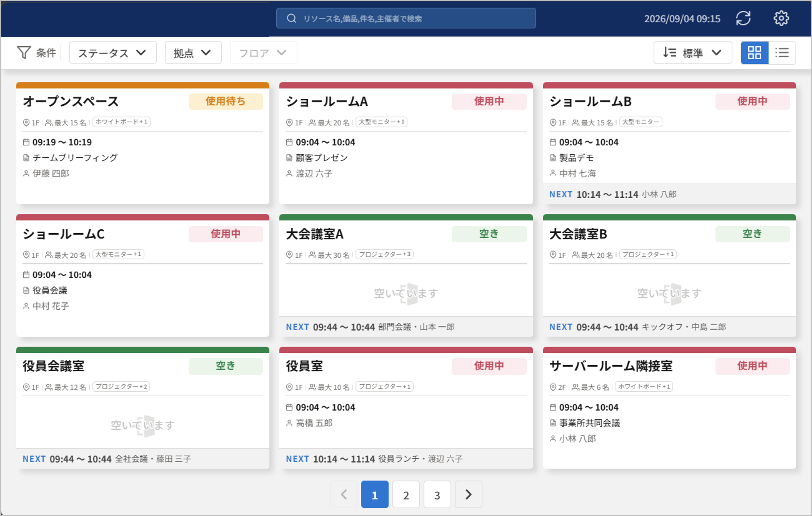Screen dimensions: 812x516
Task: Click 顧客プレゼン meeting title
Action: click(322, 158)
